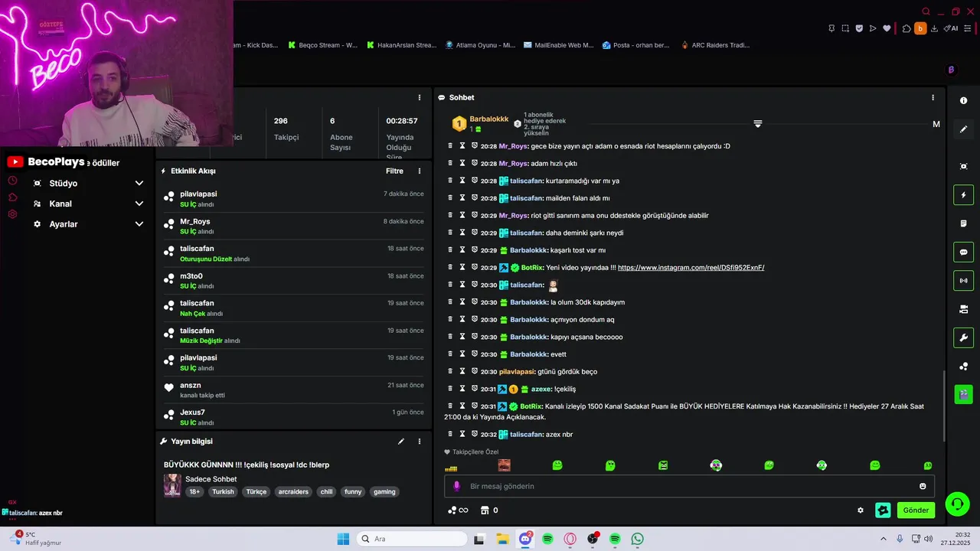Toggle the wrench tools panel in right sidebar

(963, 337)
